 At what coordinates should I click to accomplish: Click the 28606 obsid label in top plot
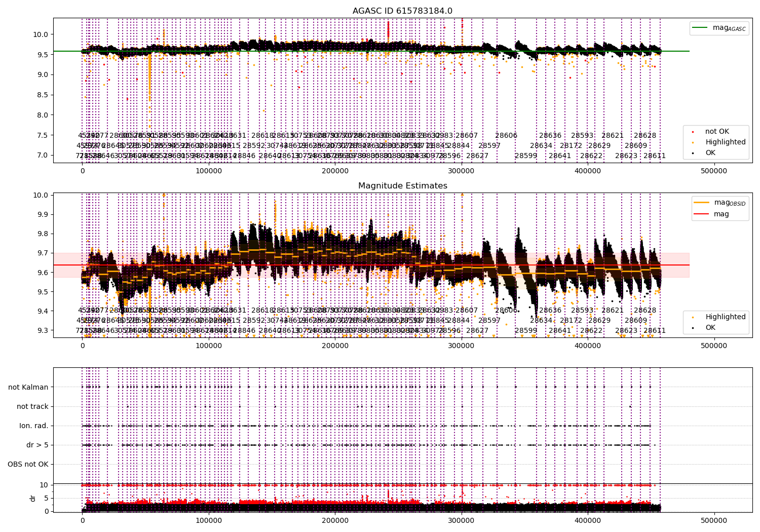pos(506,135)
